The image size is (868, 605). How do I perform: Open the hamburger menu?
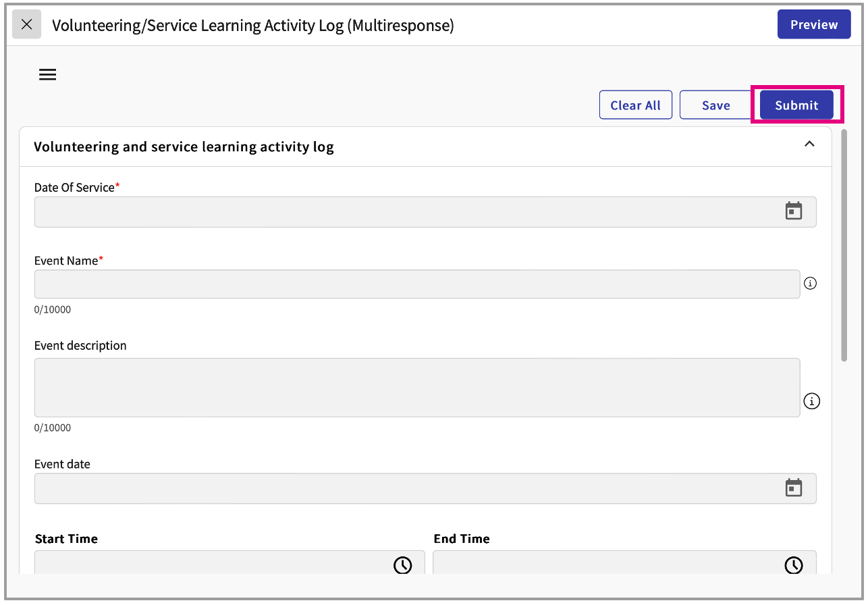coord(47,75)
